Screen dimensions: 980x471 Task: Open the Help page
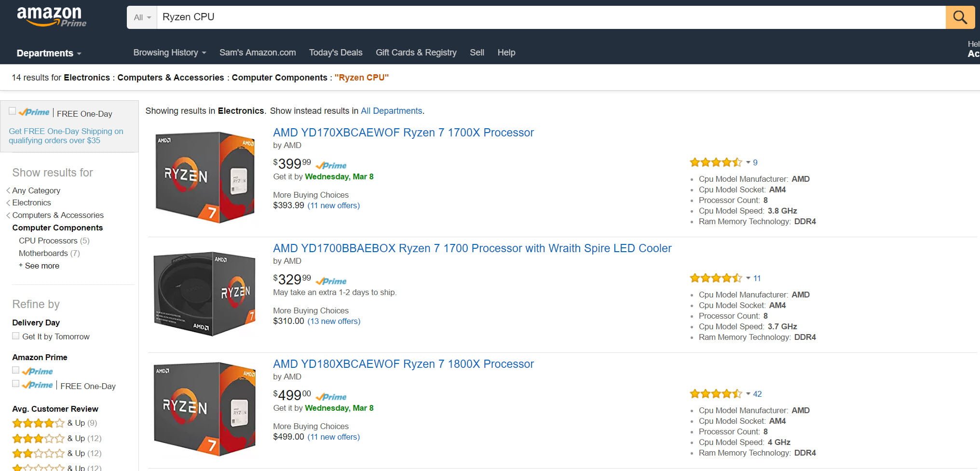click(x=506, y=53)
